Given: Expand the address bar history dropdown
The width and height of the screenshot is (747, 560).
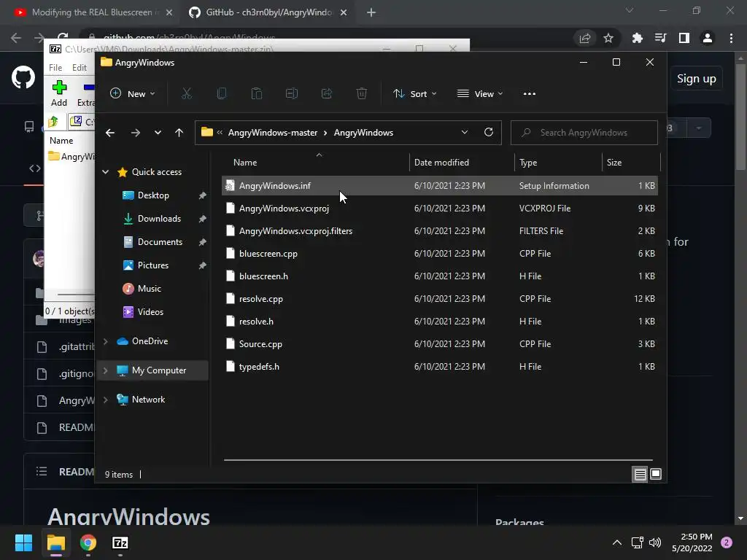Looking at the screenshot, I should [x=465, y=133].
